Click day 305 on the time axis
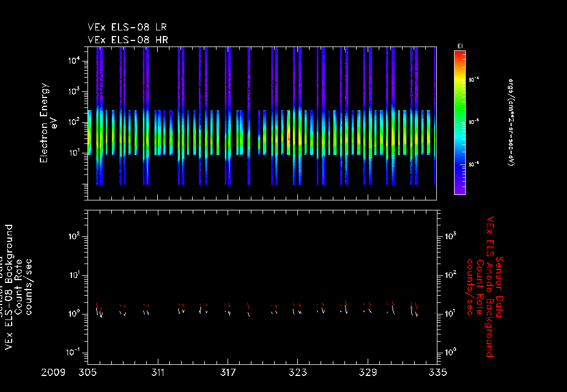Viewport: 567px width, 392px height. [89, 372]
